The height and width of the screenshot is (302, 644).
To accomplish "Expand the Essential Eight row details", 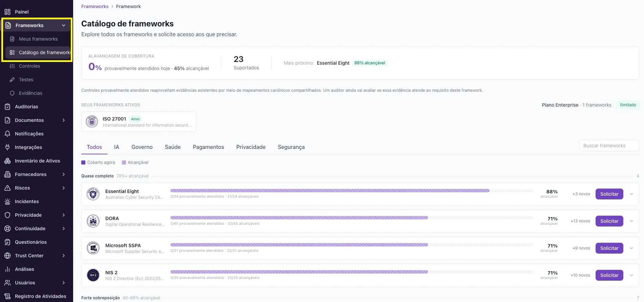I will [631, 194].
